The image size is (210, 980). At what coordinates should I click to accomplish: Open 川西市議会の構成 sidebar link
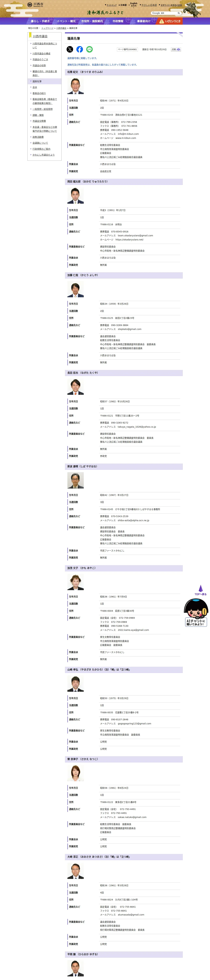[x=41, y=54]
